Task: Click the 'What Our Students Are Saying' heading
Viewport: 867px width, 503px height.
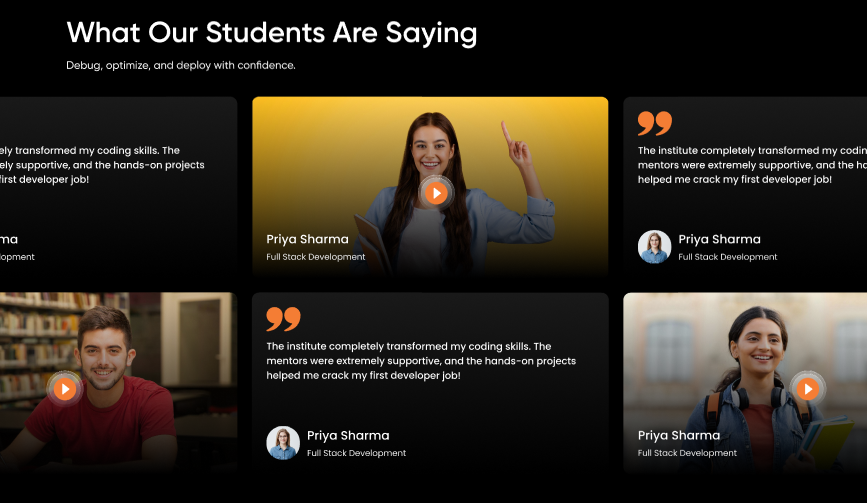Action: [x=271, y=33]
